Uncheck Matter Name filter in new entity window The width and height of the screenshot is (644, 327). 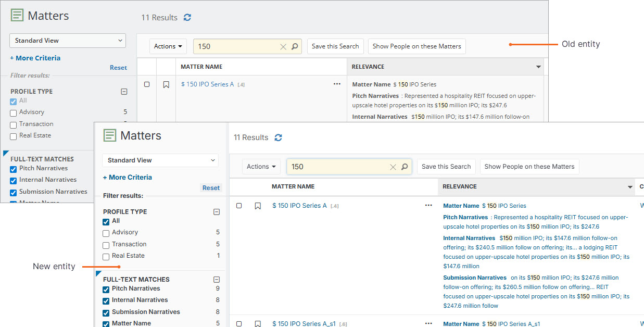(106, 324)
